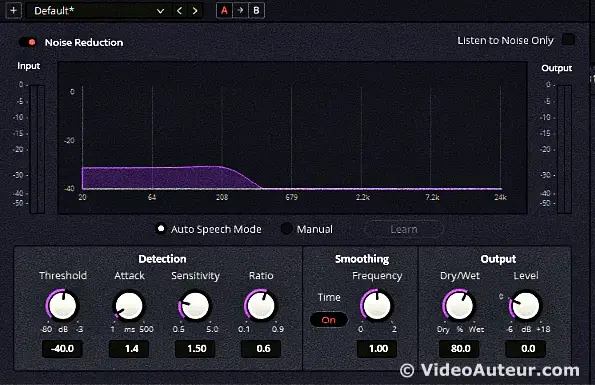Click the Sensitivity knob
The image size is (595, 385).
click(x=195, y=306)
